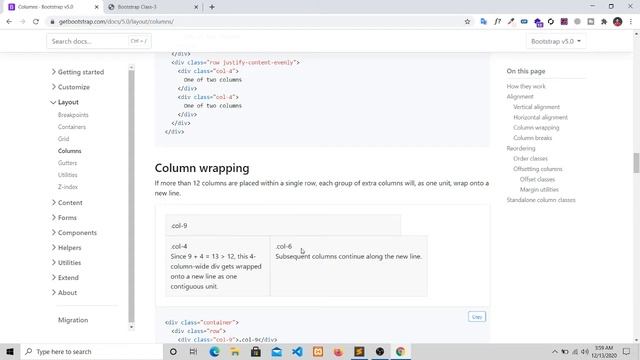The width and height of the screenshot is (640, 360).
Task: Open Visual Studio Code from taskbar
Action: pos(298,351)
